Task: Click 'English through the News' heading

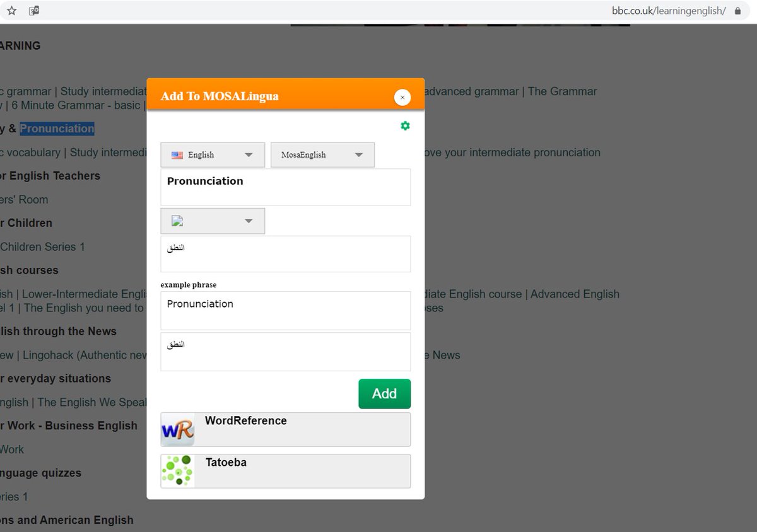Action: [x=58, y=332]
